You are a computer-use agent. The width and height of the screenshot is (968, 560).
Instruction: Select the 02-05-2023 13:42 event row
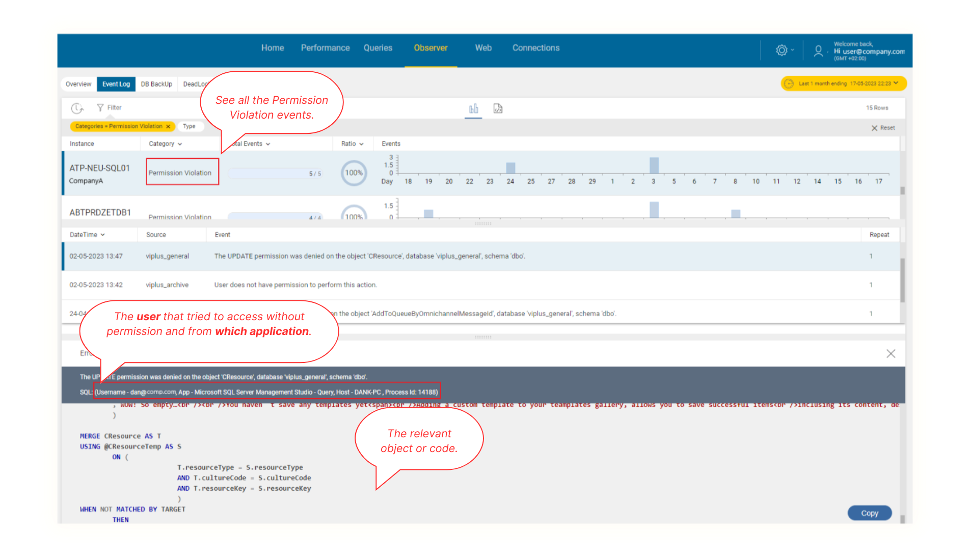point(481,285)
